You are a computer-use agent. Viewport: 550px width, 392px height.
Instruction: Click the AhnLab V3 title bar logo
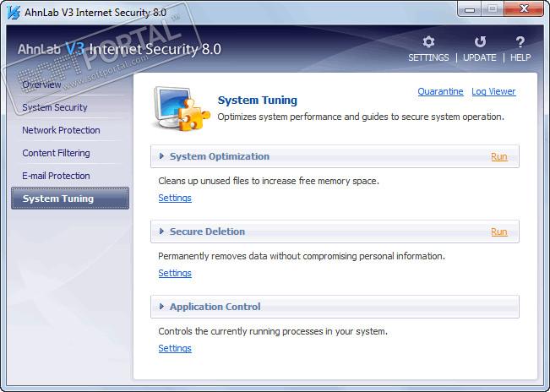click(x=14, y=13)
